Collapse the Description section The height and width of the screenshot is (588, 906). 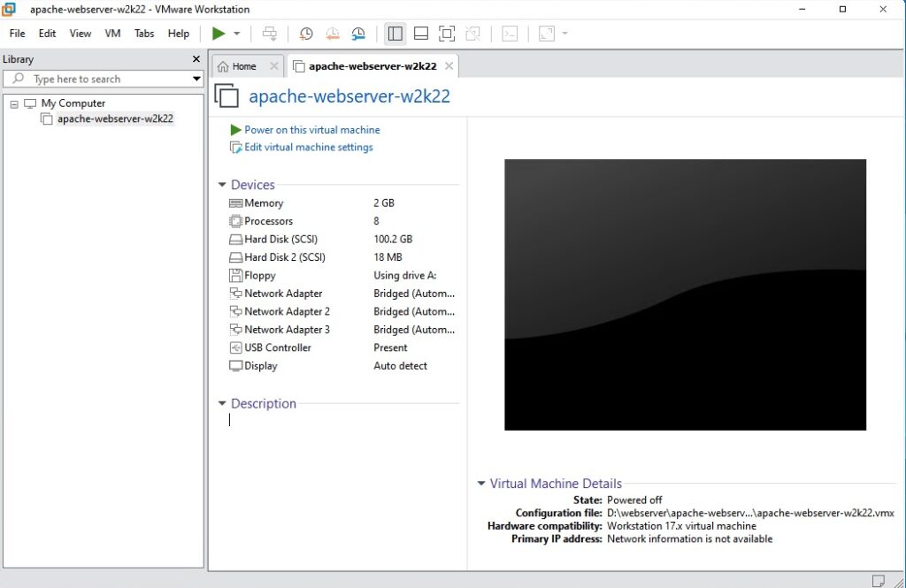[222, 403]
